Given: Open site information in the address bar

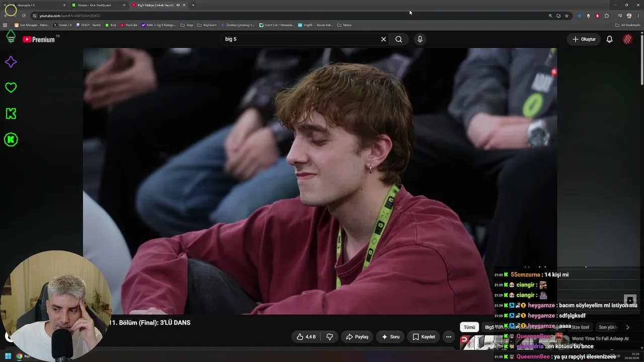Looking at the screenshot, I should 34,16.
